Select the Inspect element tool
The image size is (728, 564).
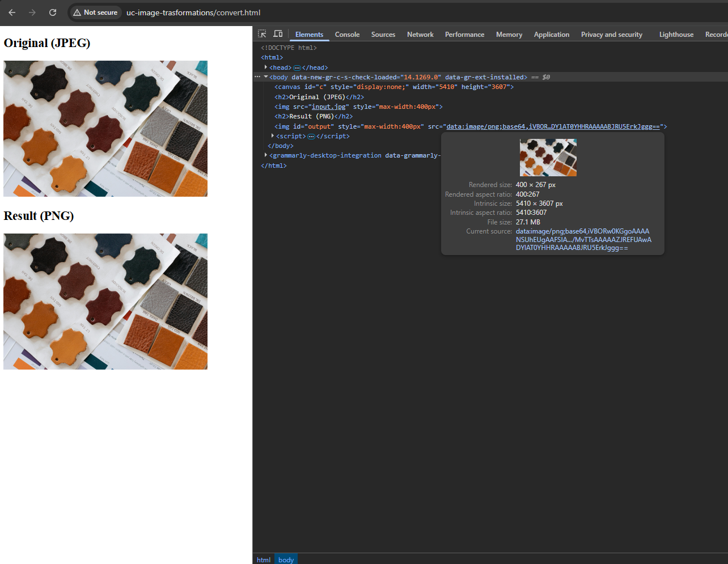[261, 33]
